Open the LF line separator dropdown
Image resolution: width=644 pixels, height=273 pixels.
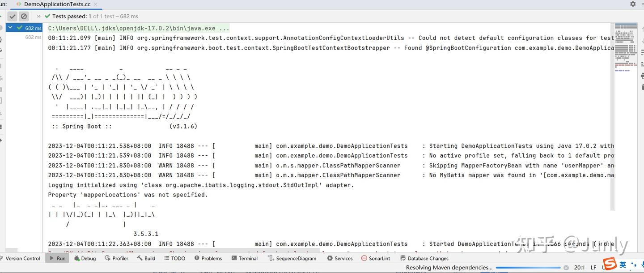(x=593, y=267)
